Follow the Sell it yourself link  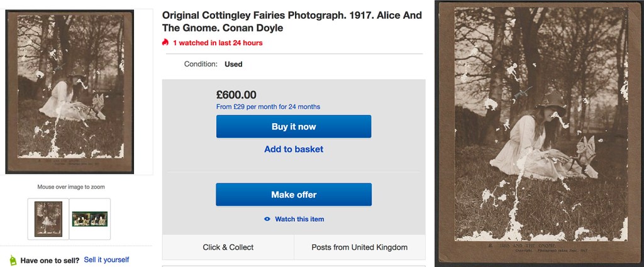click(106, 259)
